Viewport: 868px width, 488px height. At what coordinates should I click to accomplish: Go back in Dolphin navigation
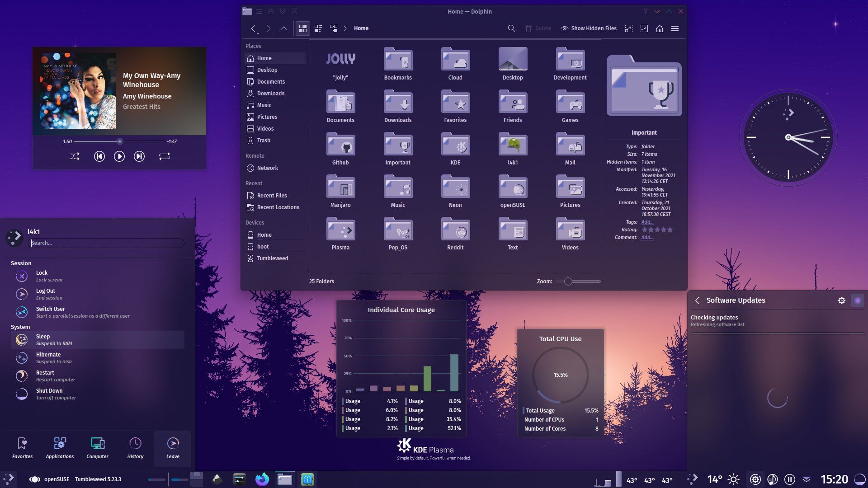tap(253, 28)
